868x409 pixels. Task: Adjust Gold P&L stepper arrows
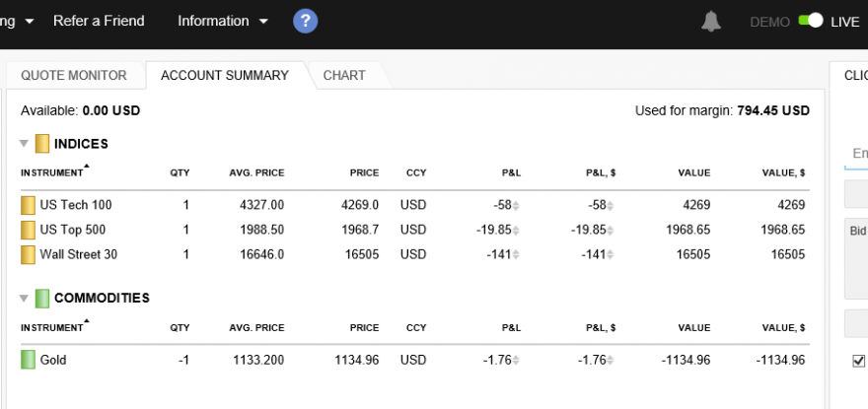point(516,360)
